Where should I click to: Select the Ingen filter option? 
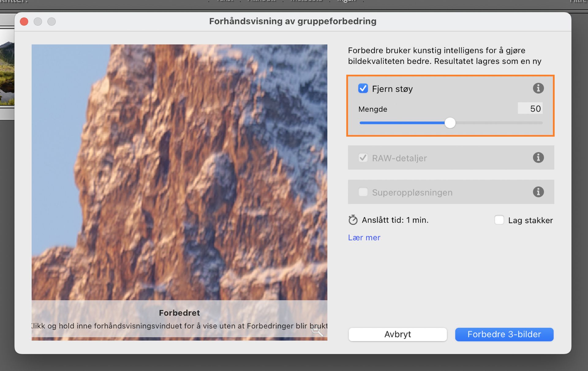tap(346, 1)
